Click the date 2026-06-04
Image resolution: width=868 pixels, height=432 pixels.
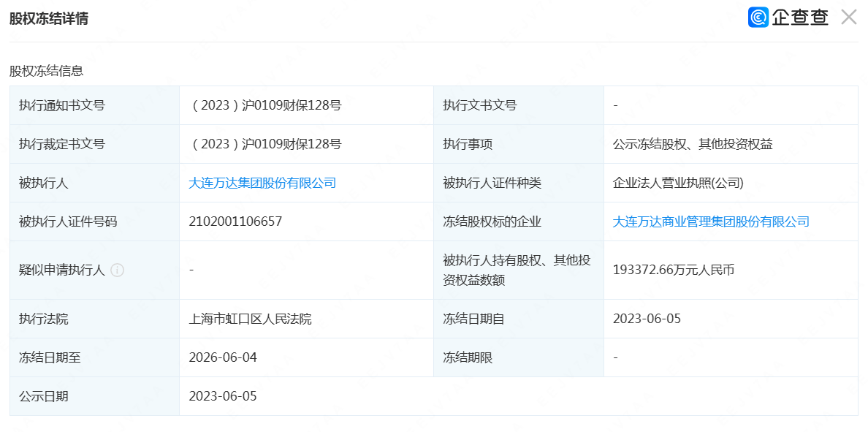point(223,357)
